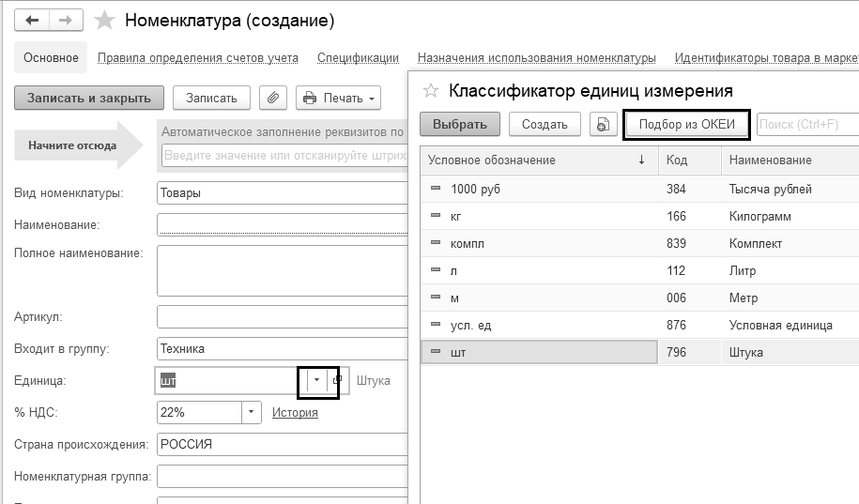Focus the Единица field showing шт

click(231, 380)
